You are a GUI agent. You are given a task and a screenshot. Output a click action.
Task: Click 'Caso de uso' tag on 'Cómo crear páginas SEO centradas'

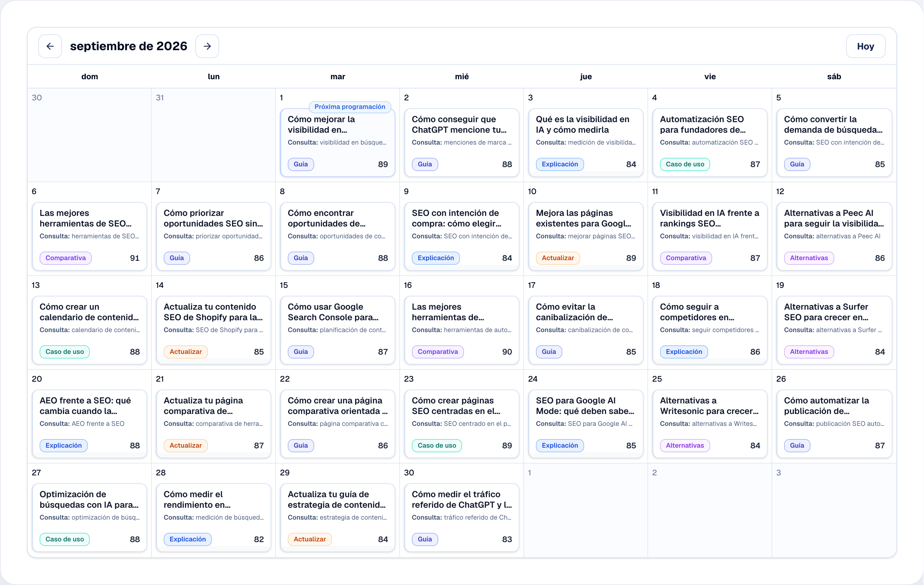pyautogui.click(x=437, y=445)
